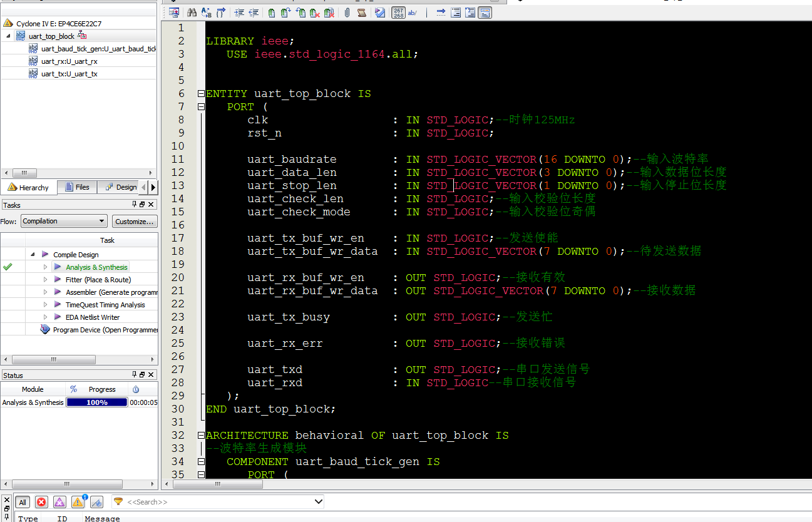The width and height of the screenshot is (812, 522).
Task: Click the Analysis & Synthesis progress bar
Action: tap(96, 402)
